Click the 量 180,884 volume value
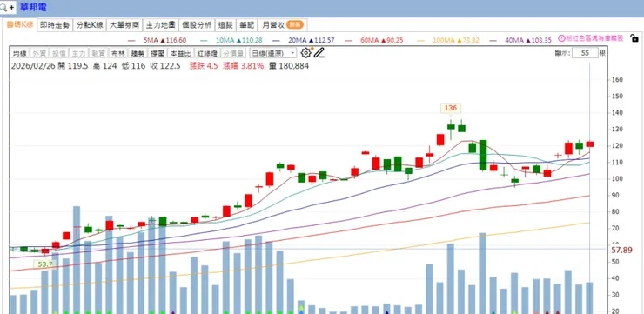 (289, 66)
